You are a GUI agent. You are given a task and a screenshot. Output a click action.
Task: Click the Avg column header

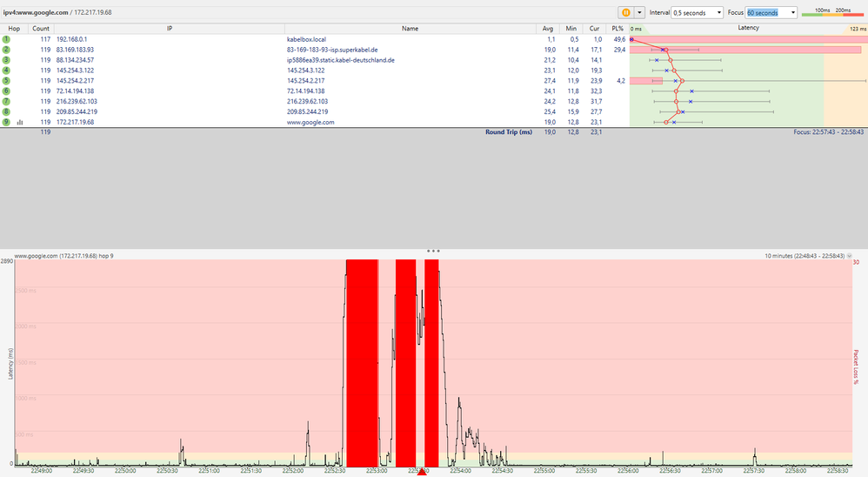click(548, 28)
